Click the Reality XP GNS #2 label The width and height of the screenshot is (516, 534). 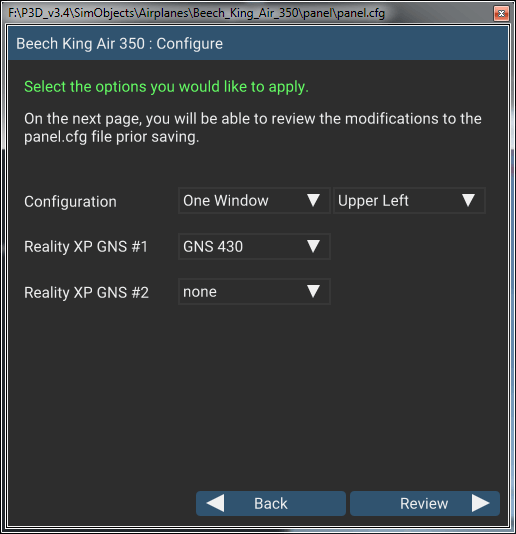point(87,293)
